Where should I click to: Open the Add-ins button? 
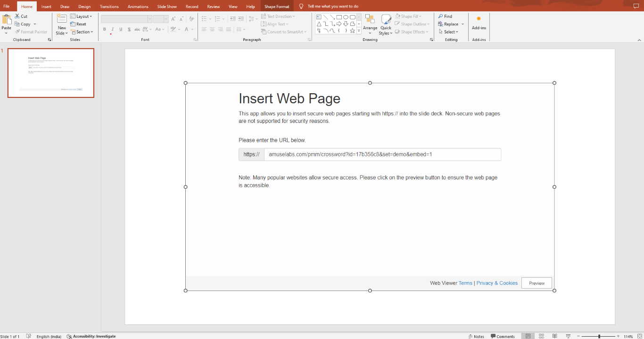click(x=479, y=22)
